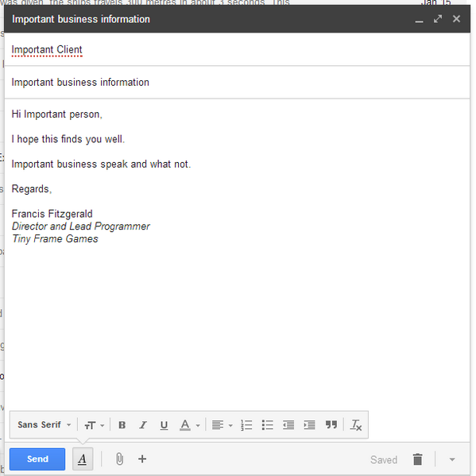The width and height of the screenshot is (476, 476).
Task: Open the Sans Serif font dropdown
Action: (44, 424)
